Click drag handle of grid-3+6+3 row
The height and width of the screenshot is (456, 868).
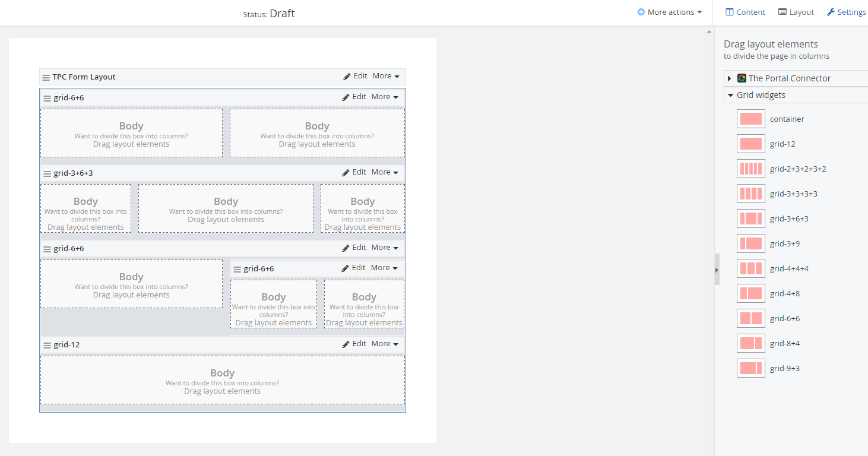[x=47, y=173]
